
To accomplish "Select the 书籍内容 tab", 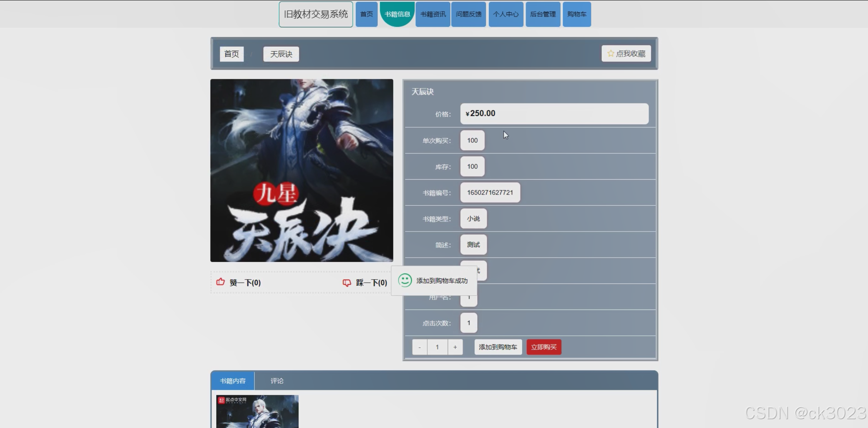I will click(x=232, y=381).
